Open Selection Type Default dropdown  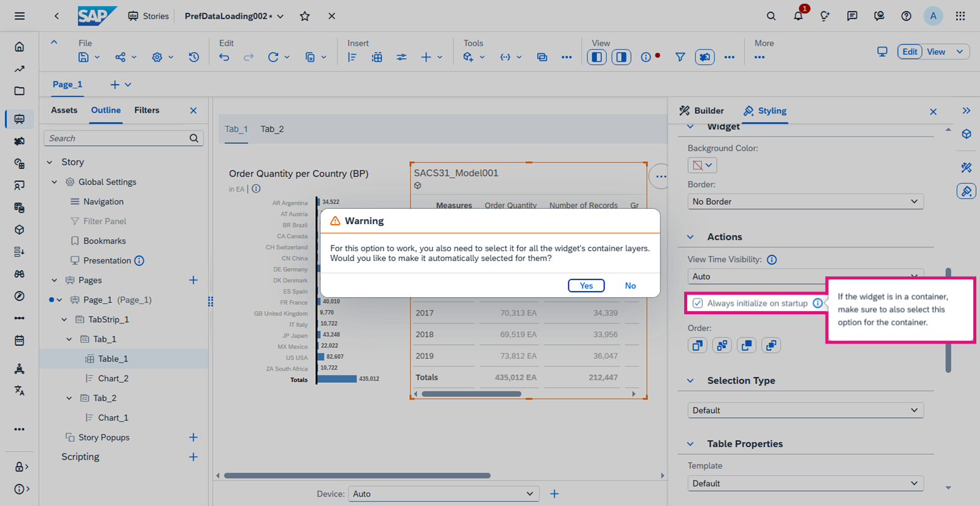pyautogui.click(x=805, y=410)
